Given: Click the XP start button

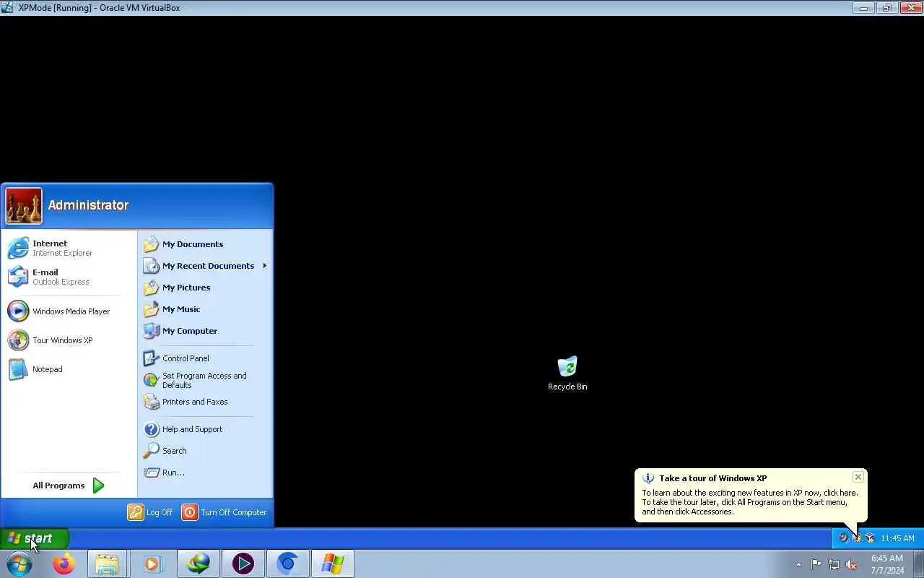Looking at the screenshot, I should [x=35, y=538].
